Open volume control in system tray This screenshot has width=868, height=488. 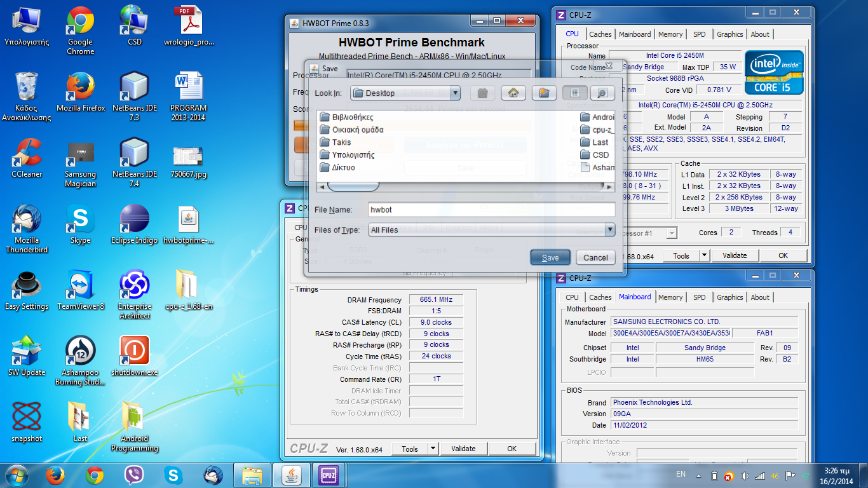coord(745,475)
